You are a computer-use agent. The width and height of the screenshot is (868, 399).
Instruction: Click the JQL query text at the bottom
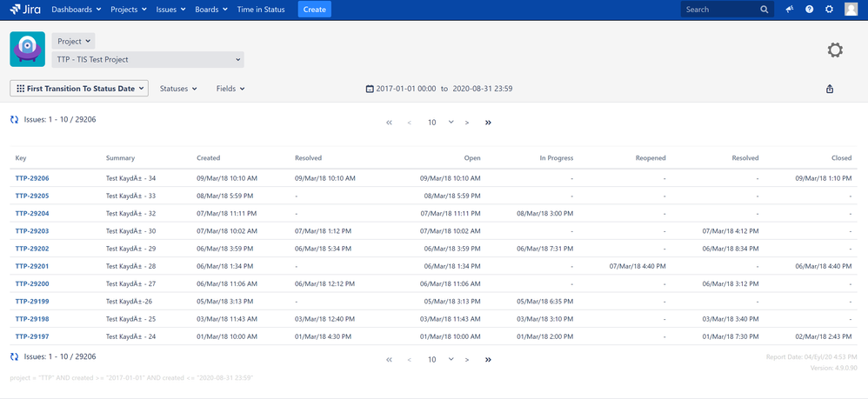(x=131, y=378)
